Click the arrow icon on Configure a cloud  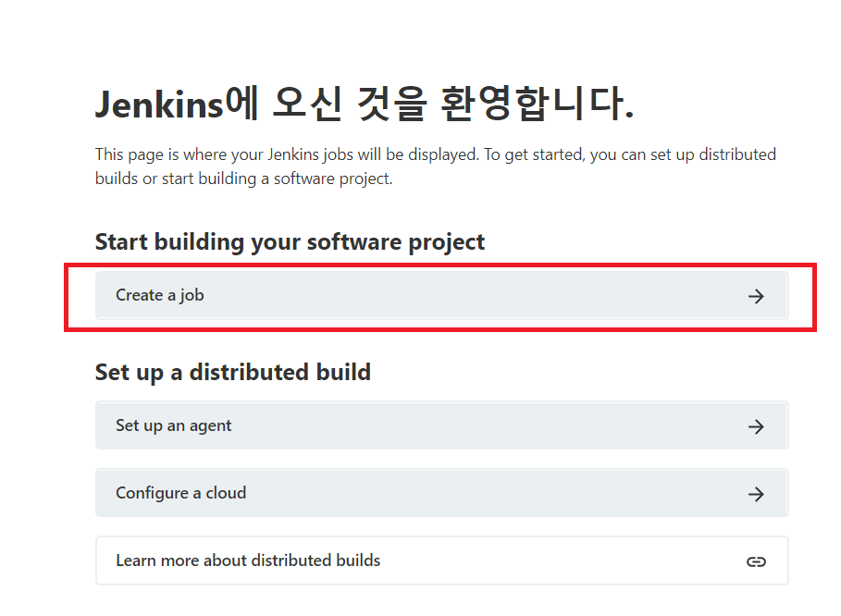[756, 494]
